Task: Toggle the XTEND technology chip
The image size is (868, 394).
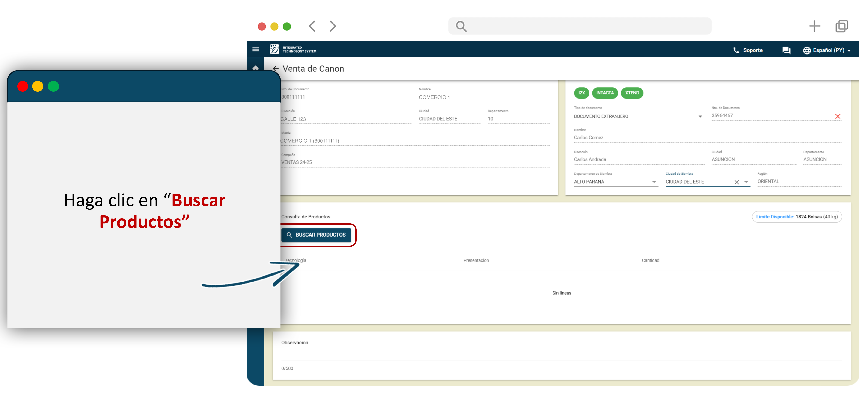Action: point(632,93)
